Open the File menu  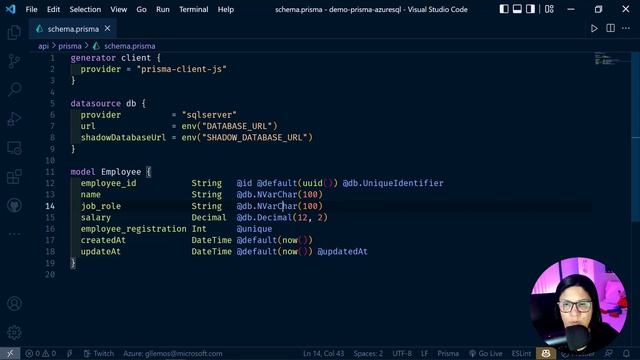(31, 9)
